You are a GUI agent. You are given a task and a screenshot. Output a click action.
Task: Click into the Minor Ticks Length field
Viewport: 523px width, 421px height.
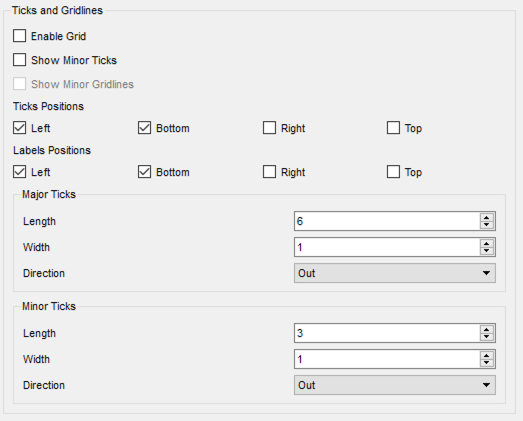[x=388, y=333]
